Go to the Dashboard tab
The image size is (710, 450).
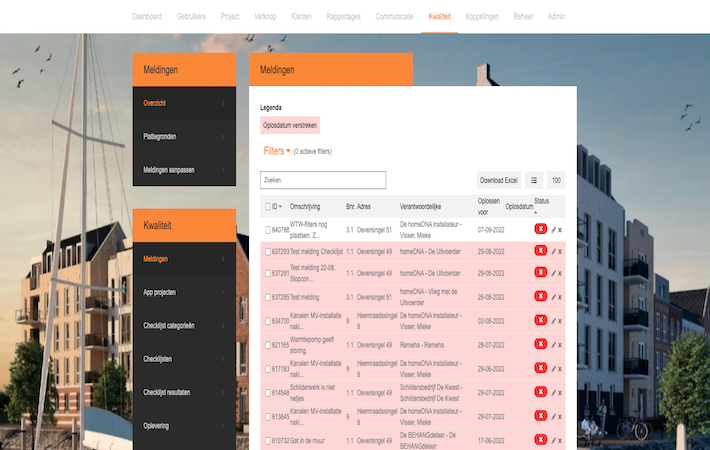147,17
